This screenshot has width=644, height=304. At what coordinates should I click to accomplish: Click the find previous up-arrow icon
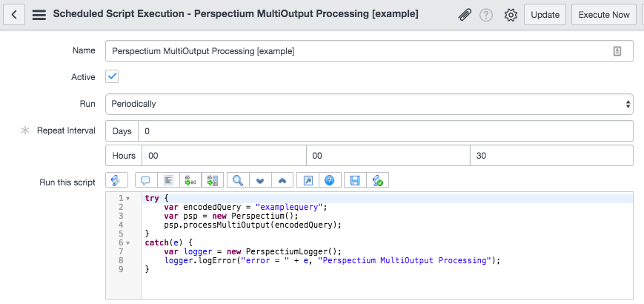tap(282, 180)
